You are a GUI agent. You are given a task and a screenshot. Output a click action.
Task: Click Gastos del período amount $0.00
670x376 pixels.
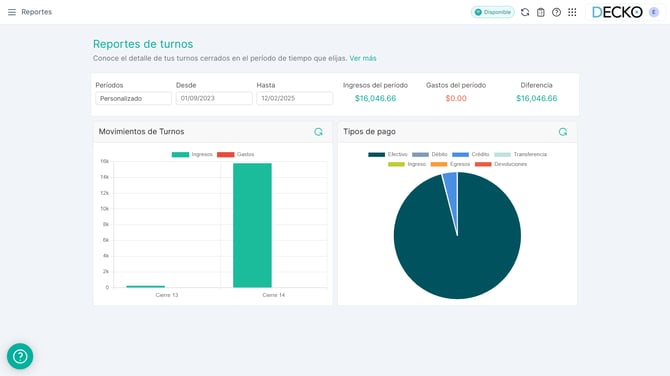click(456, 98)
